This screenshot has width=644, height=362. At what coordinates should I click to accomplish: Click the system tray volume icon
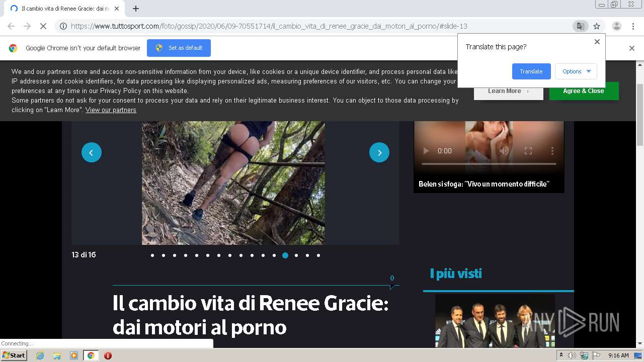pos(572,355)
